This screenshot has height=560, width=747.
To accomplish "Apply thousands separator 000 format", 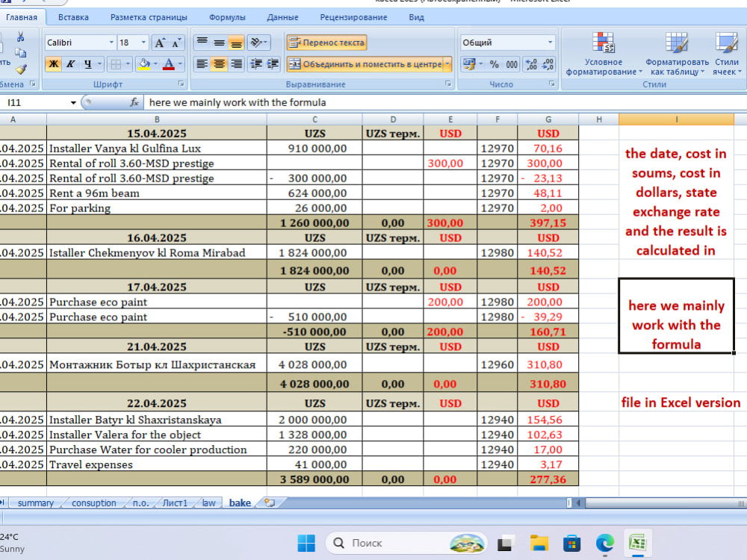I will point(512,63).
